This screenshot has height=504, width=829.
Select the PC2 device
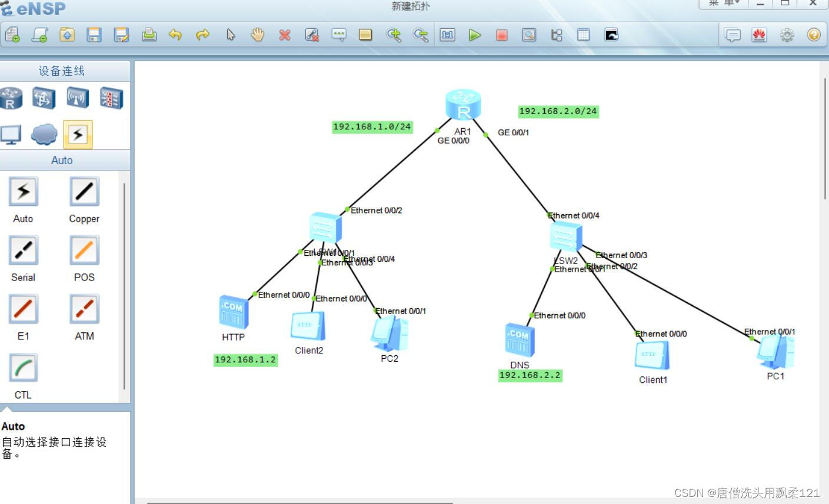pyautogui.click(x=389, y=333)
